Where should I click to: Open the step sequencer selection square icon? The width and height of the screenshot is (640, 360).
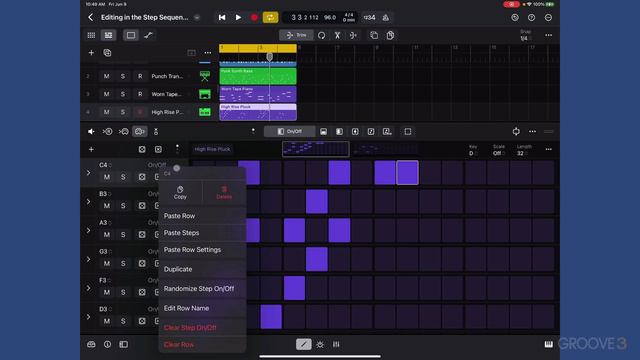pyautogui.click(x=408, y=131)
